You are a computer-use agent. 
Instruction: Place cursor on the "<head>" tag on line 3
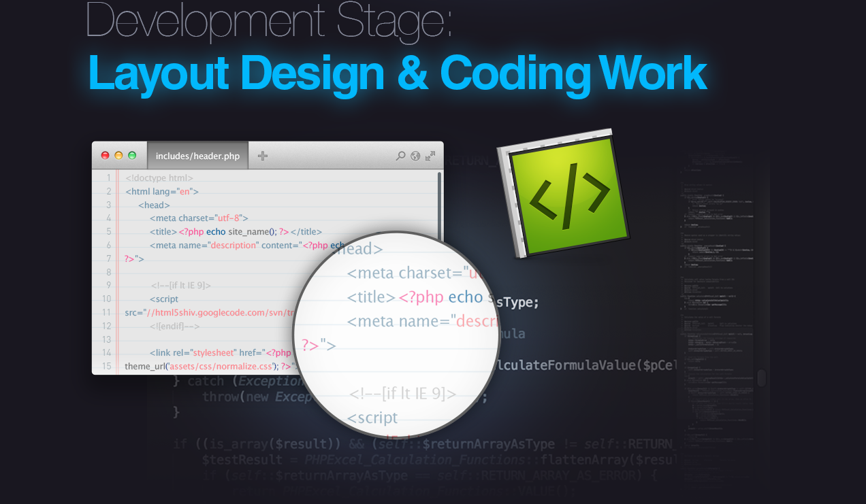[154, 205]
